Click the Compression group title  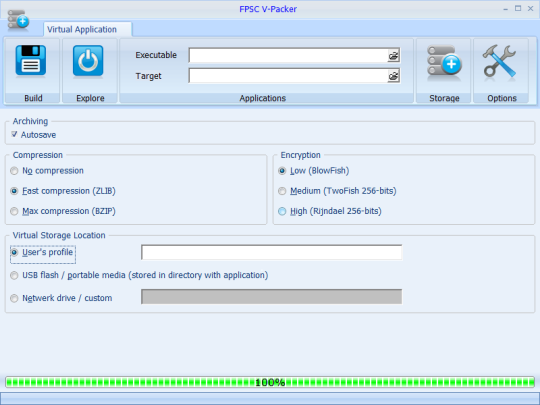(x=38, y=155)
